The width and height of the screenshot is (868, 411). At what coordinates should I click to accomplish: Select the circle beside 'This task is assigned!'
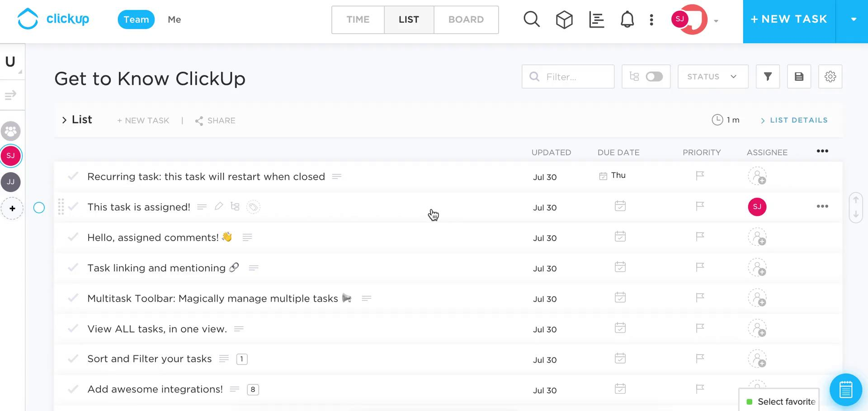pyautogui.click(x=39, y=207)
